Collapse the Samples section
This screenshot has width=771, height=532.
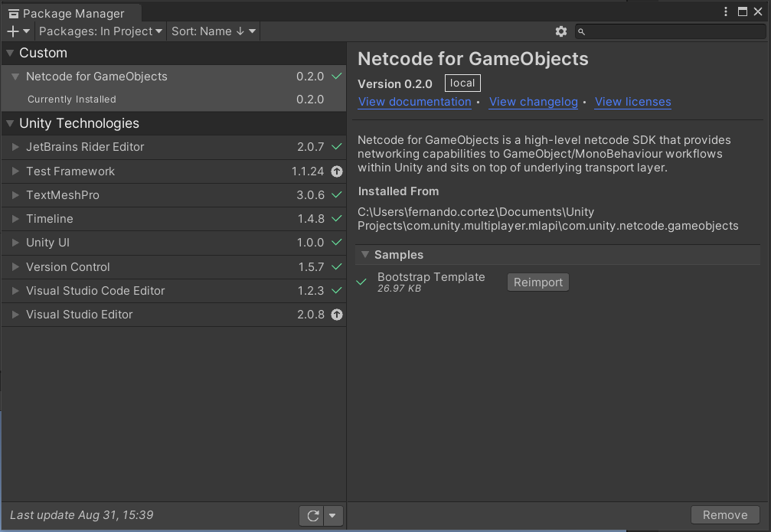coord(365,255)
